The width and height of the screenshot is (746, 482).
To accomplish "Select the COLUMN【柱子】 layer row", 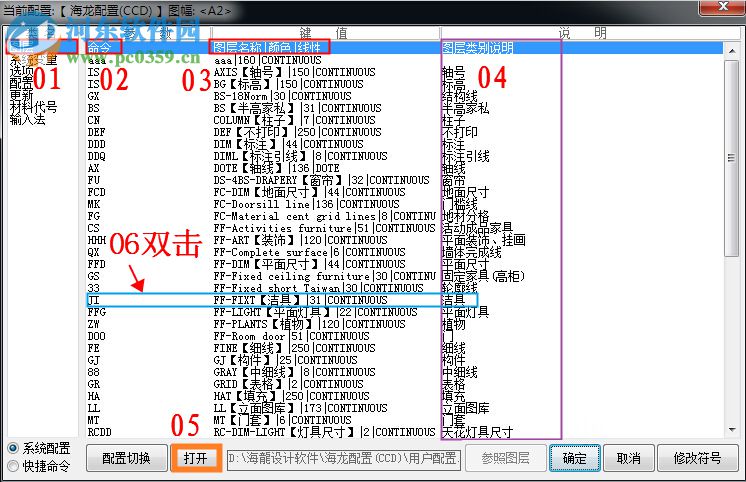I will click(x=404, y=120).
